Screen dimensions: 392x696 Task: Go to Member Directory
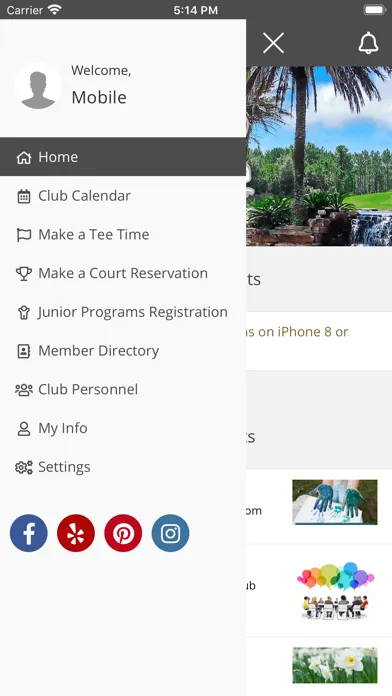[x=123, y=351]
